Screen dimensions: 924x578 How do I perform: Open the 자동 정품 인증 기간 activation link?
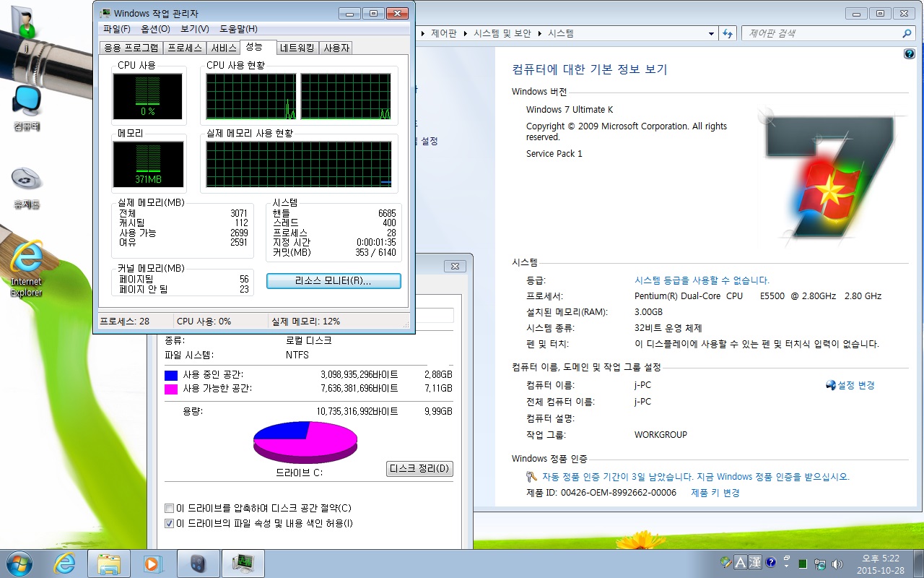point(696,477)
